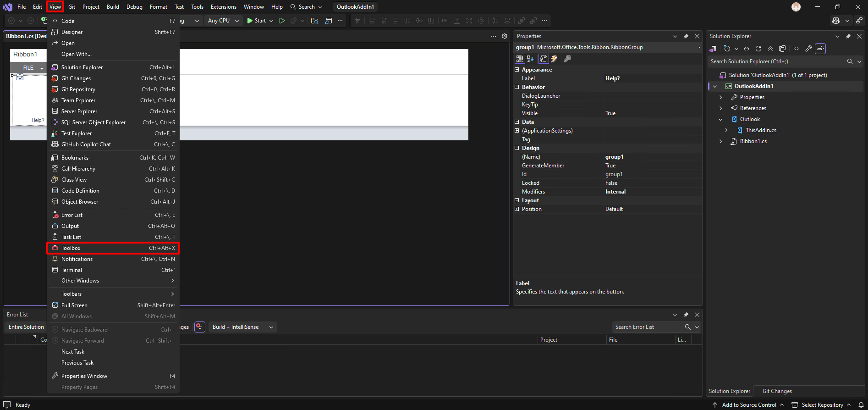Open the Any CPU platform dropdown
The image size is (868, 410).
pos(223,21)
